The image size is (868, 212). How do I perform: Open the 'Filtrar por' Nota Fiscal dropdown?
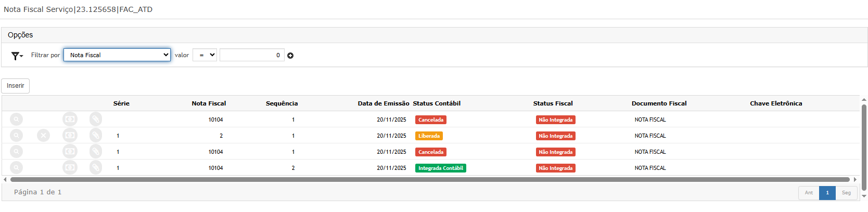117,55
